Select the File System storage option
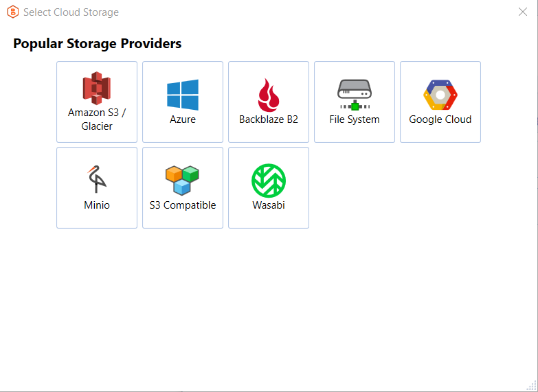Image resolution: width=538 pixels, height=392 pixels. coord(355,102)
